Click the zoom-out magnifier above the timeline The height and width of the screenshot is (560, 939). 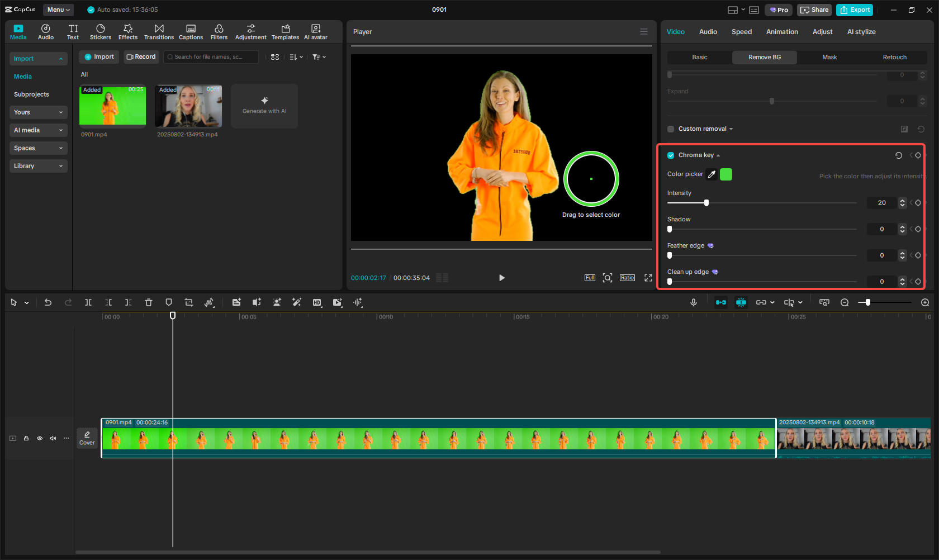click(845, 302)
